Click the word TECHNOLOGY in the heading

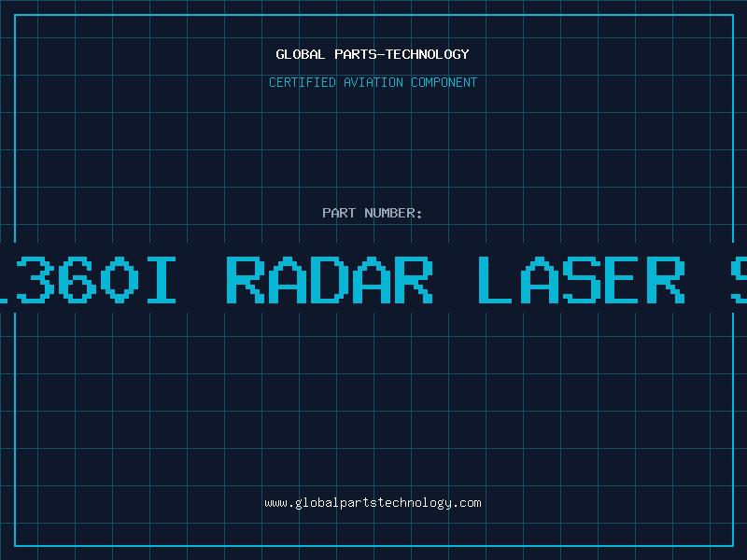tap(428, 54)
